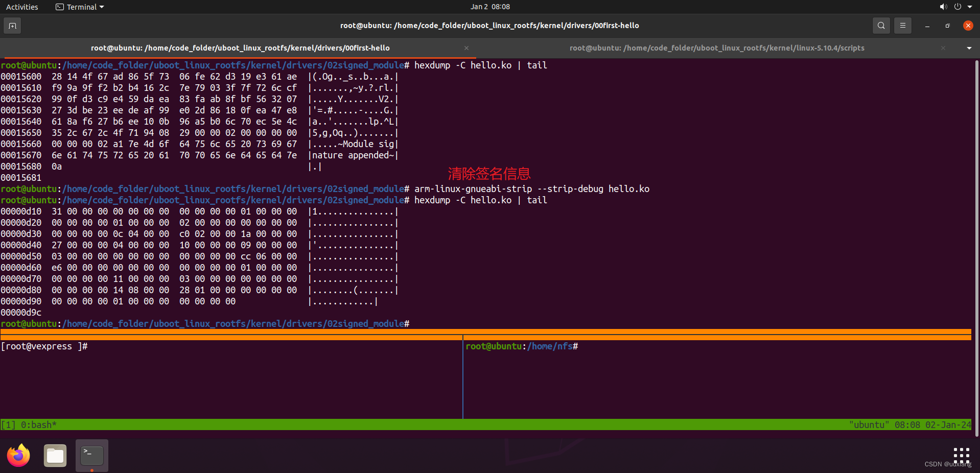Click offset 00015660 row

click(x=200, y=144)
